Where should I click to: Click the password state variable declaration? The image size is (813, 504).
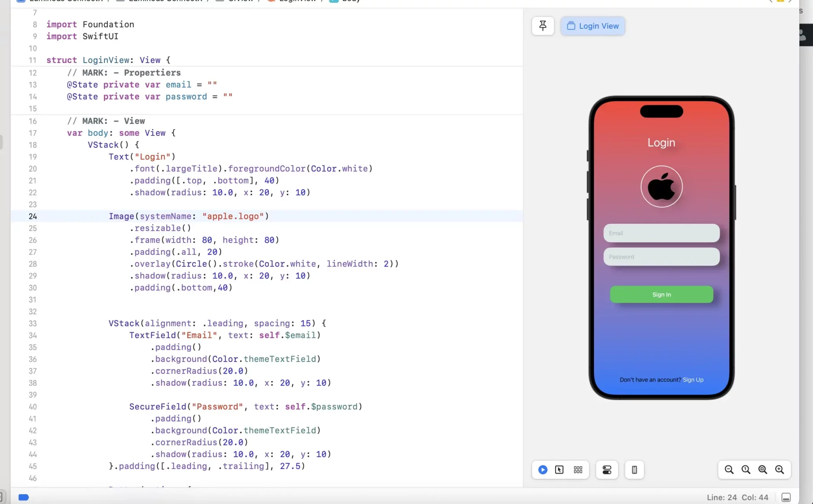tap(150, 96)
